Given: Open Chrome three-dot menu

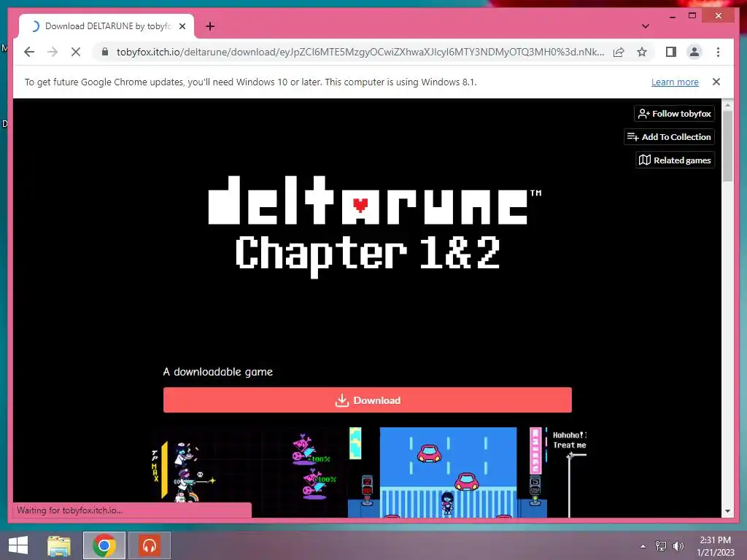Looking at the screenshot, I should click(x=718, y=52).
